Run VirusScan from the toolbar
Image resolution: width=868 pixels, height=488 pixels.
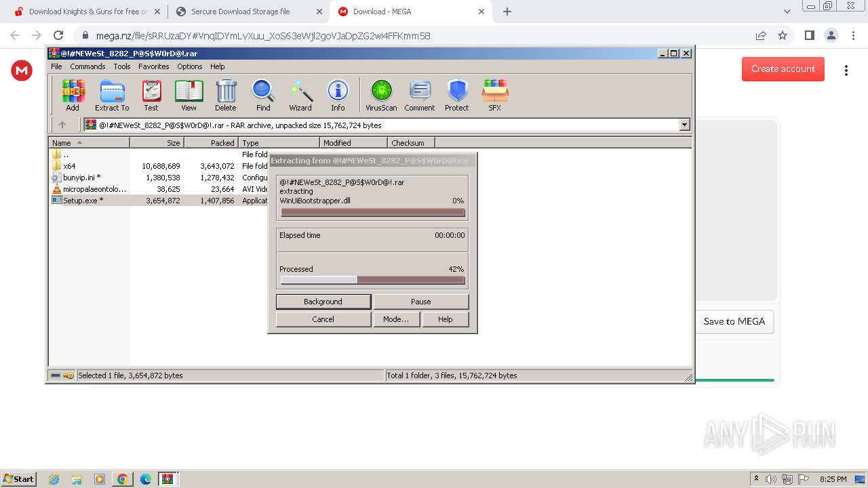coord(381,95)
